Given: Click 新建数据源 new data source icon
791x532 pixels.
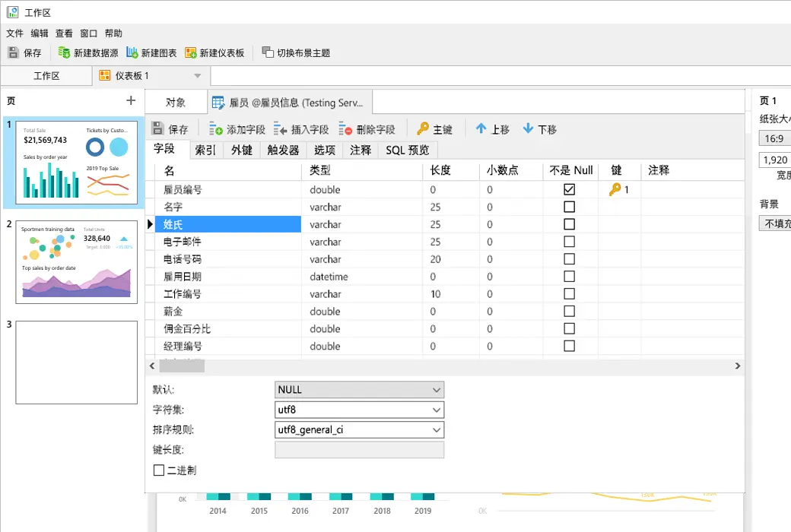Looking at the screenshot, I should point(64,52).
